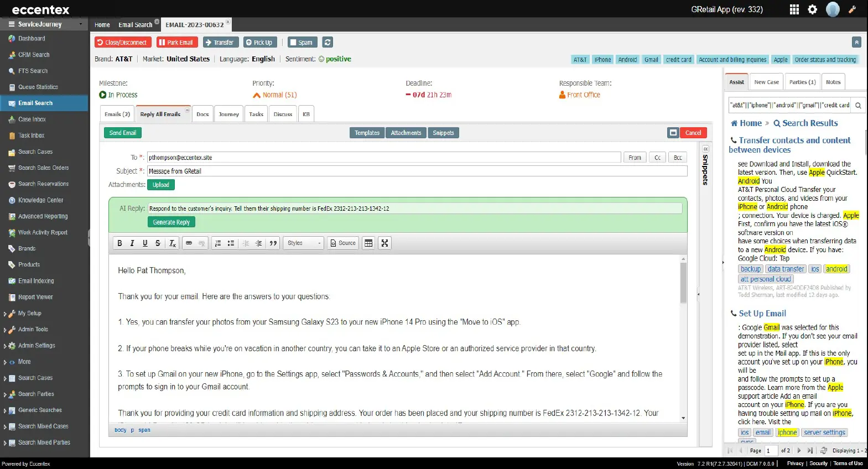Apply block quote formatting
This screenshot has height=469, width=868.
point(273,243)
